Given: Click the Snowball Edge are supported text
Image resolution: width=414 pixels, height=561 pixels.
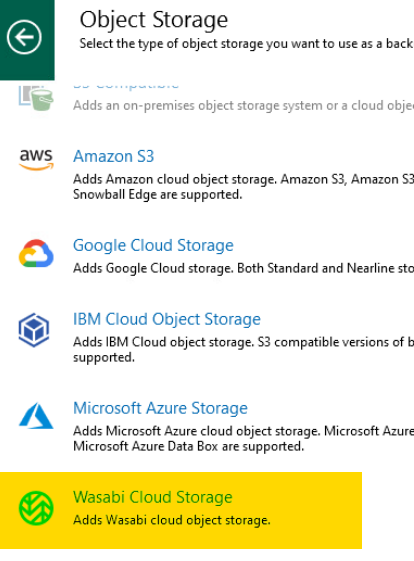Looking at the screenshot, I should point(157,195).
